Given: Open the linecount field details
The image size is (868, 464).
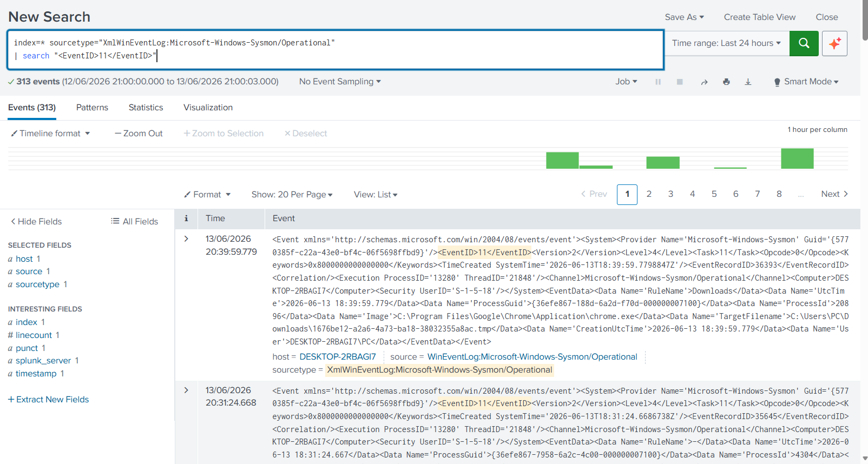Looking at the screenshot, I should [34, 335].
